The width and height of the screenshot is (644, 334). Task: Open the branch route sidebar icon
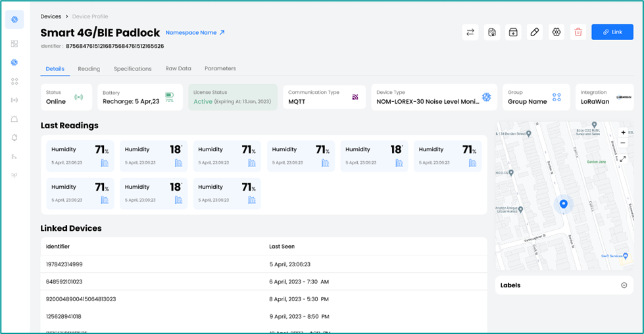click(14, 156)
